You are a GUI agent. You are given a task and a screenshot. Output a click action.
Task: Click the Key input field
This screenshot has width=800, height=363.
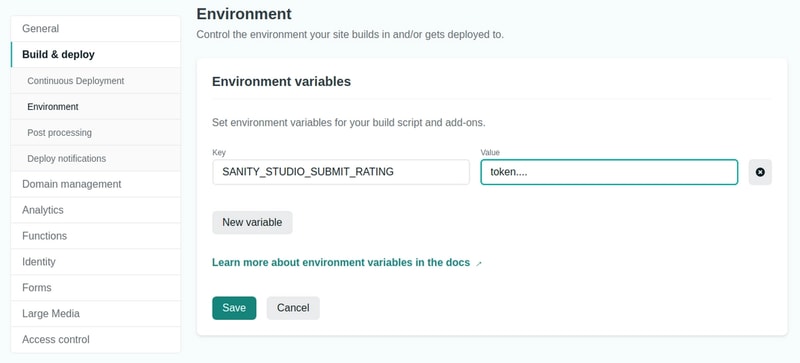341,172
